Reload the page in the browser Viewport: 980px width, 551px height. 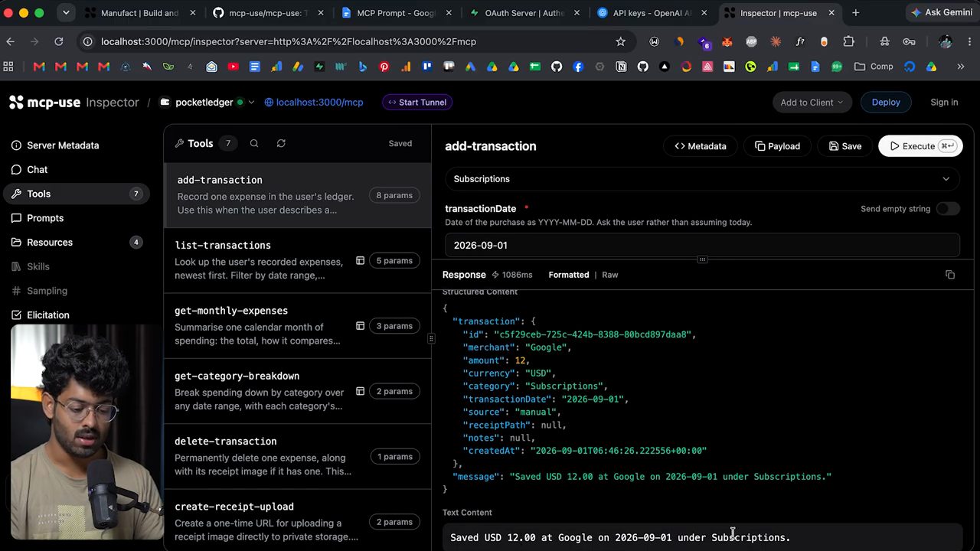click(x=59, y=41)
